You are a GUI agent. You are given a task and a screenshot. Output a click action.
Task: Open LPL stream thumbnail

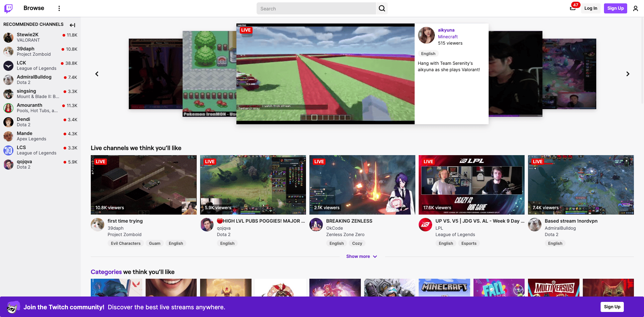click(471, 185)
